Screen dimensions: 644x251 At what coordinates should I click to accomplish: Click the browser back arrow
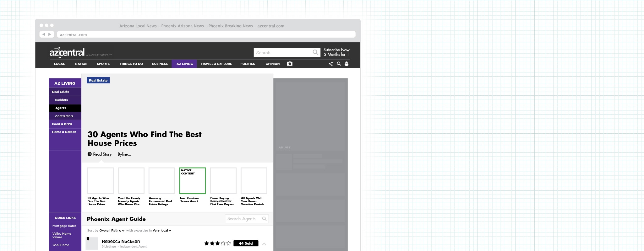click(44, 34)
